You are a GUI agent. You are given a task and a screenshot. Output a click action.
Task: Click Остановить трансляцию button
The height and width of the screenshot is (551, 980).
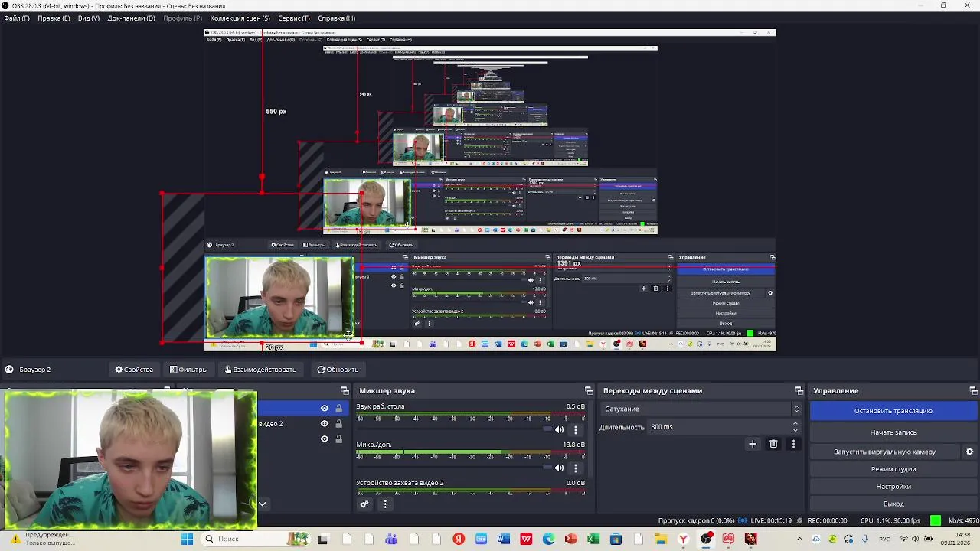click(893, 411)
